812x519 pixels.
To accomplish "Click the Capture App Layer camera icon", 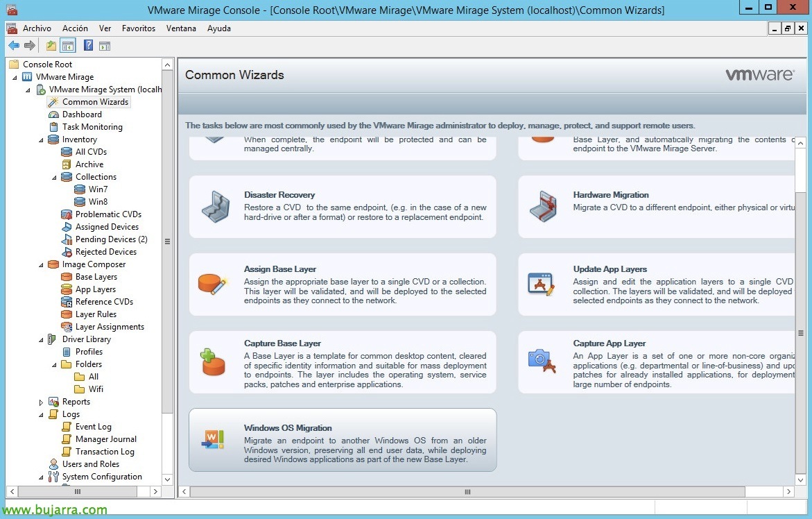I will pyautogui.click(x=541, y=361).
